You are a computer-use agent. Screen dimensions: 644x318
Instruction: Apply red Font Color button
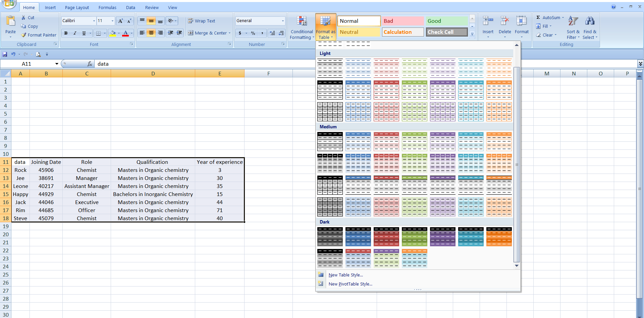coord(125,33)
